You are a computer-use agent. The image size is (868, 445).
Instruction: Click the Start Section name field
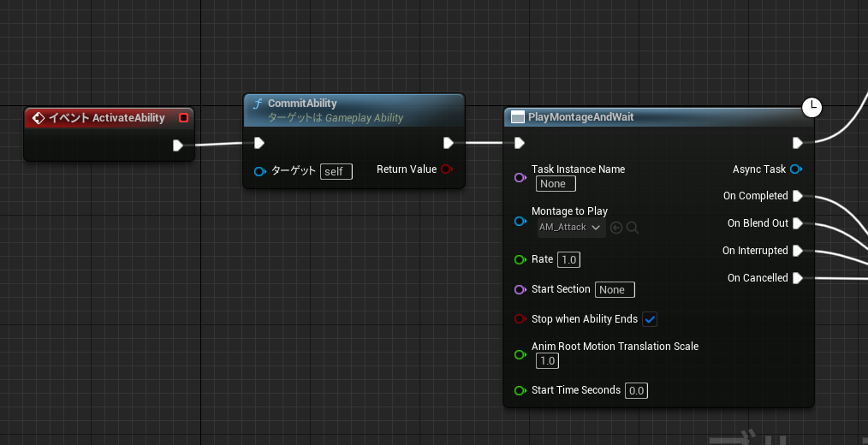point(615,289)
